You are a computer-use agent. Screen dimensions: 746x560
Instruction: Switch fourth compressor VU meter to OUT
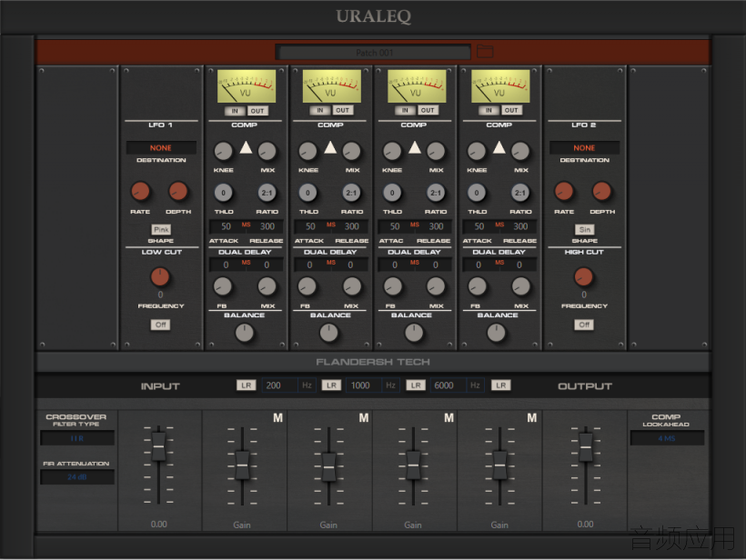511,110
